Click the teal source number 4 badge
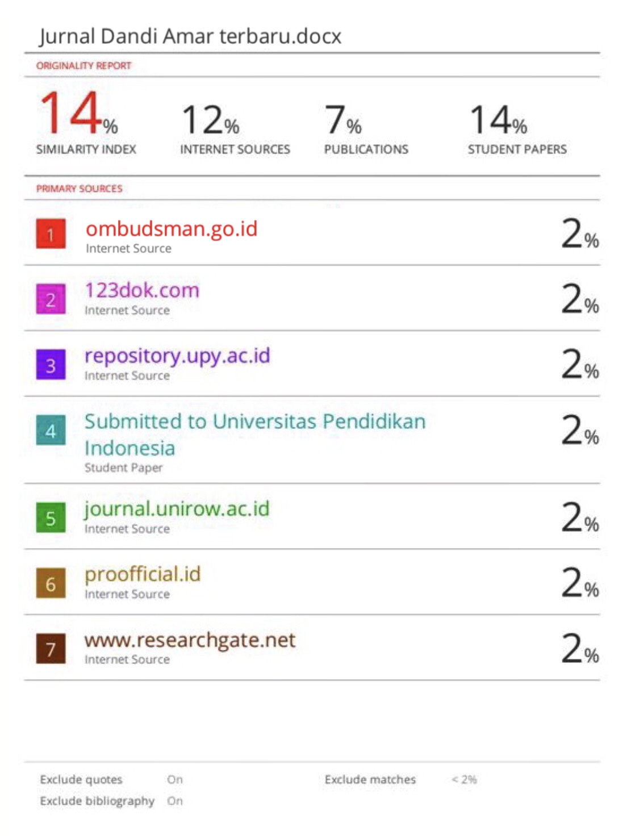Screen dimensions: 639x840 51,430
